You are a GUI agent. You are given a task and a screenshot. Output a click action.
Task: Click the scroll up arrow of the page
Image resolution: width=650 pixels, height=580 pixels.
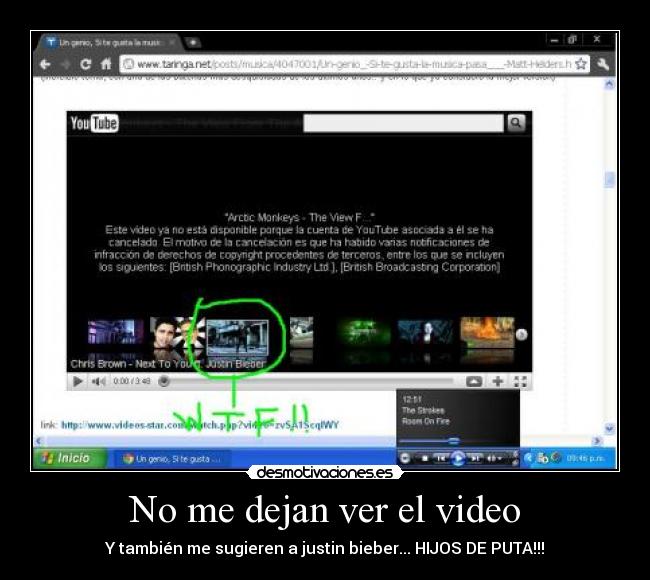[x=609, y=84]
